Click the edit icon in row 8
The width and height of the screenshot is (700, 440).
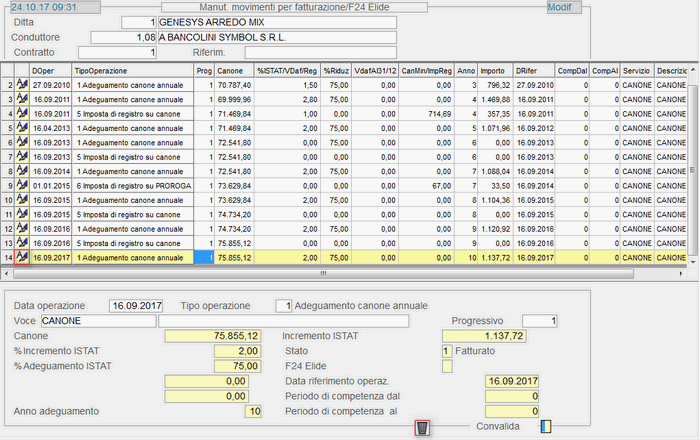[22, 171]
